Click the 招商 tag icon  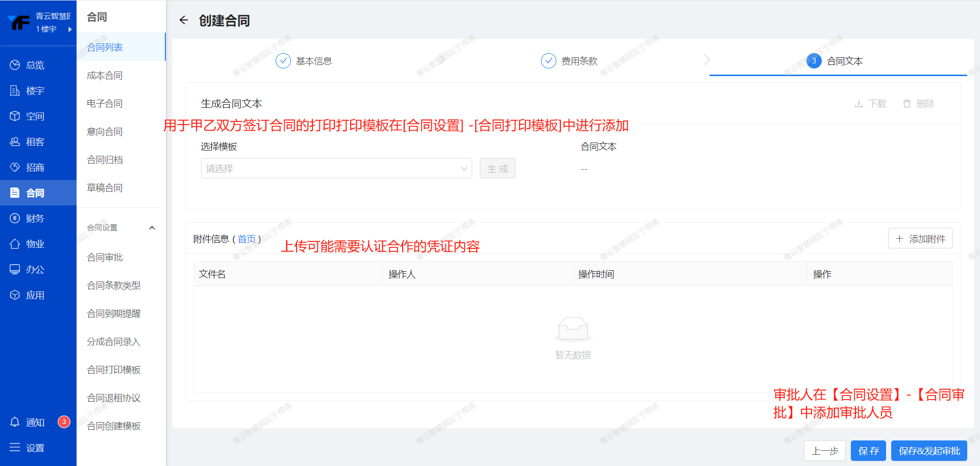pyautogui.click(x=15, y=167)
